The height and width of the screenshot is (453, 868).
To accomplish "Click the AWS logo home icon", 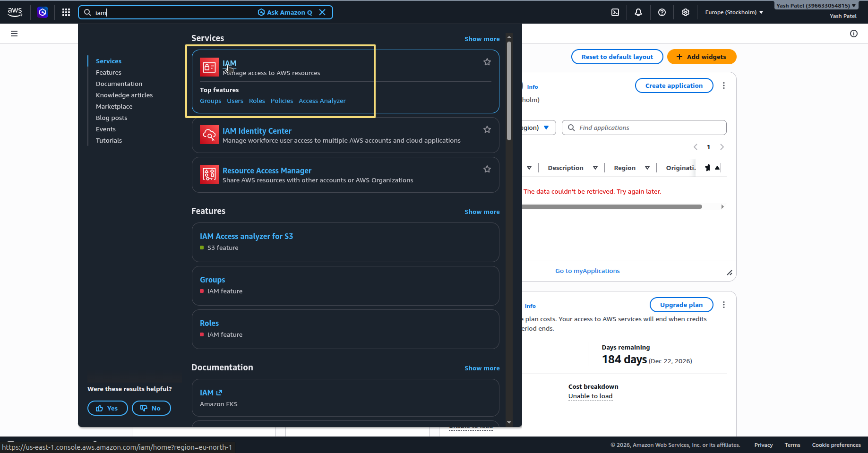I will (x=15, y=12).
